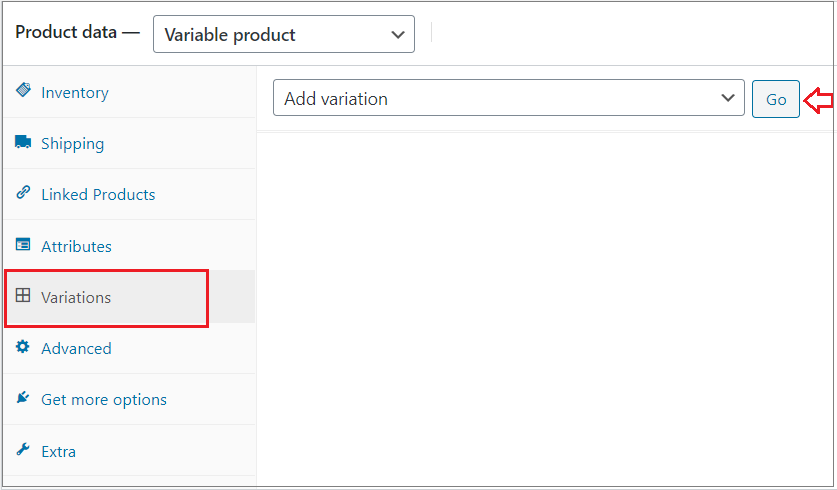Click the Linked Products chain-link icon
Screen dimensions: 837x490
23,194
